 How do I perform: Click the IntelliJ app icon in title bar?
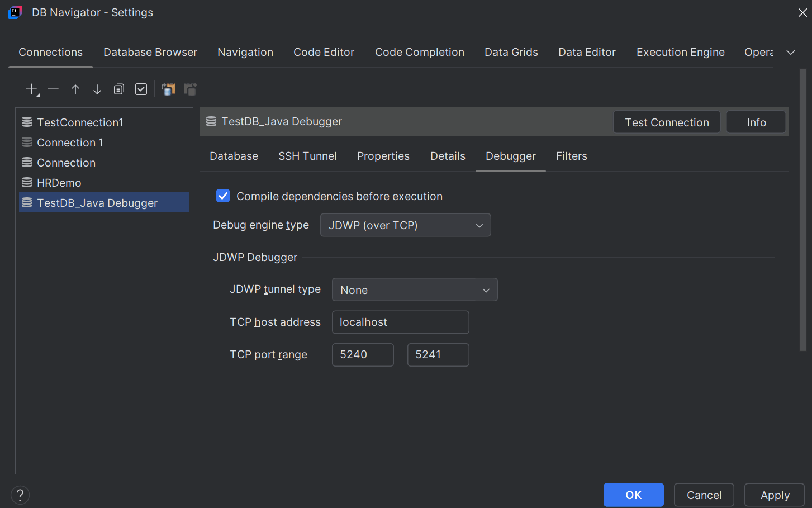pos(15,12)
